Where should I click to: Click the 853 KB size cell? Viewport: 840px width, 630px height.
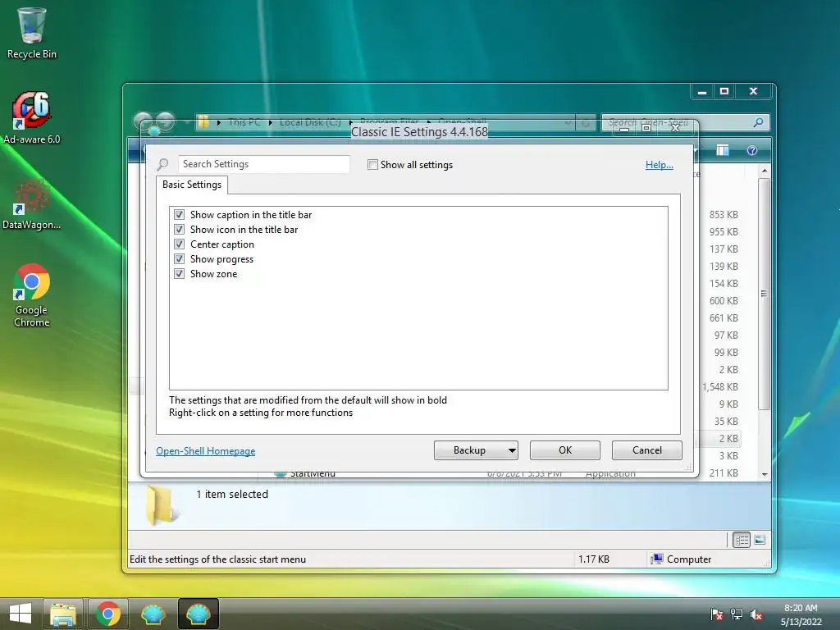tap(724, 215)
